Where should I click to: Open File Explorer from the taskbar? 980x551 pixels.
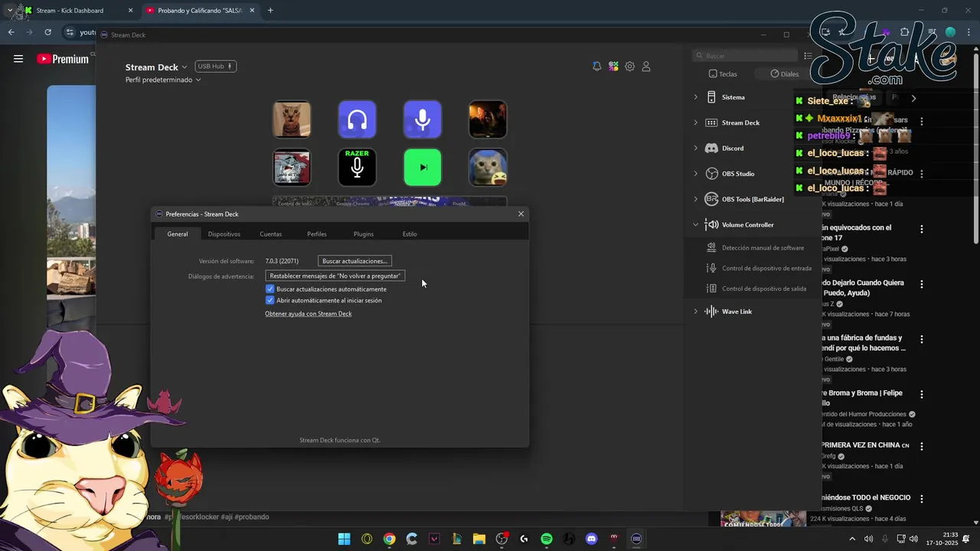(x=479, y=539)
